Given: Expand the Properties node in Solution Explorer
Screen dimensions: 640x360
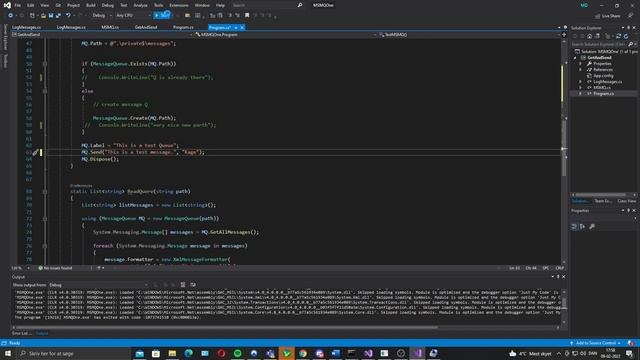Looking at the screenshot, I should coord(580,64).
